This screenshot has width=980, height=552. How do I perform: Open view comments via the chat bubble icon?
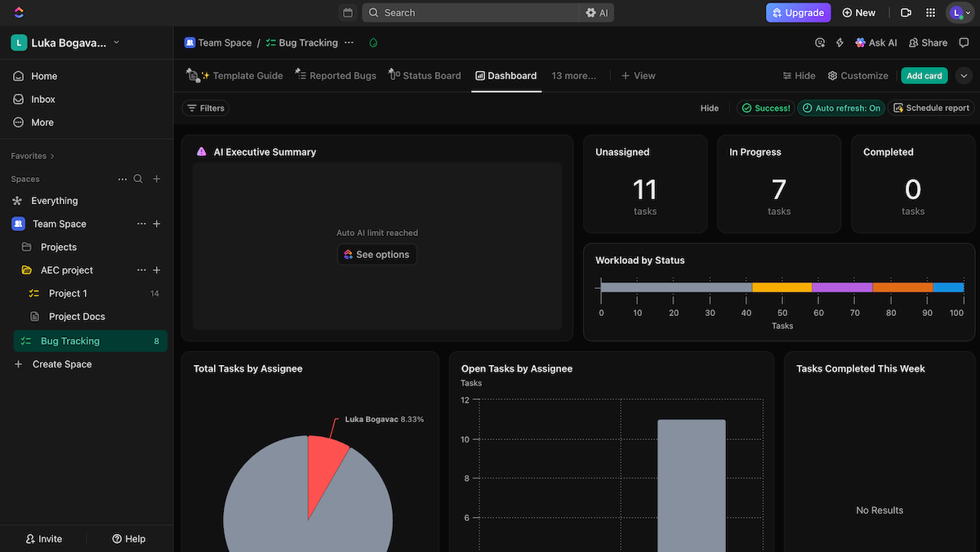point(964,42)
